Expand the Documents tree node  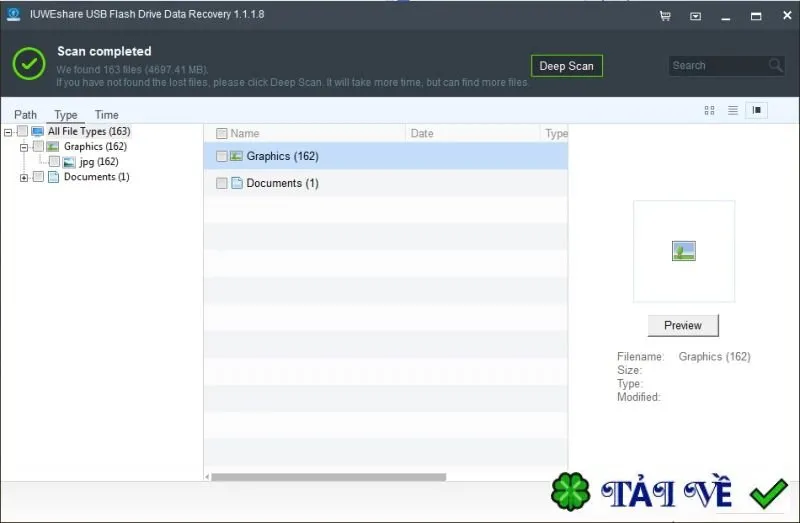tap(23, 178)
